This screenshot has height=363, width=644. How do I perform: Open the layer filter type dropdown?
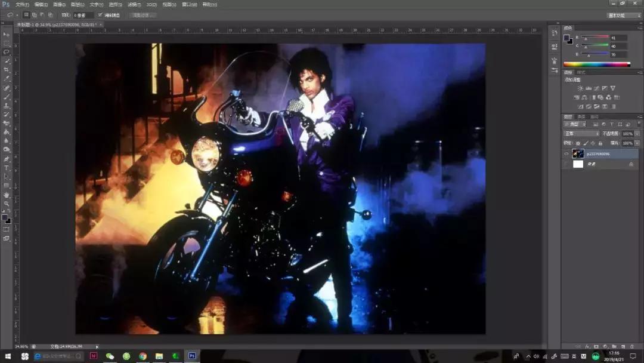click(575, 124)
